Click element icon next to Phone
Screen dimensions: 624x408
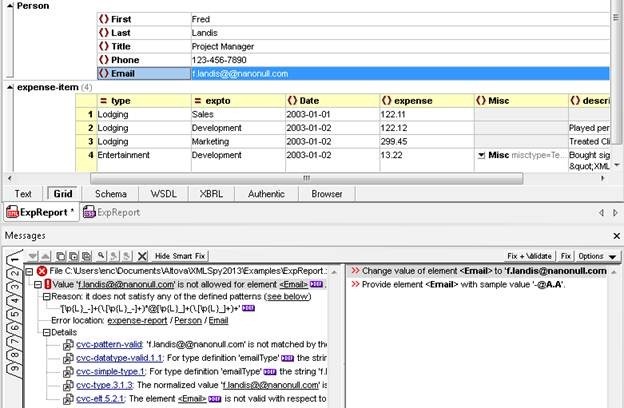click(x=104, y=60)
